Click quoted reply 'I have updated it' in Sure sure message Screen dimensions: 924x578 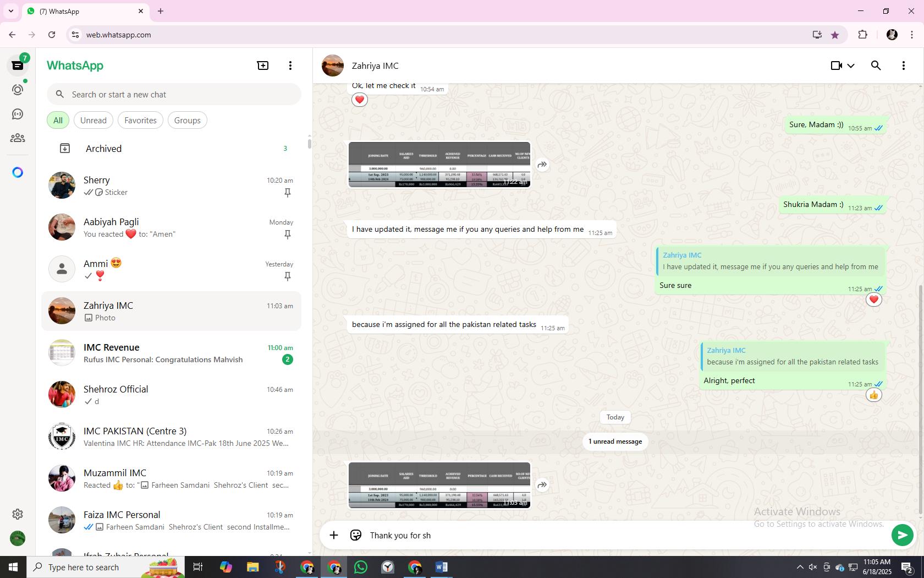[x=771, y=261]
